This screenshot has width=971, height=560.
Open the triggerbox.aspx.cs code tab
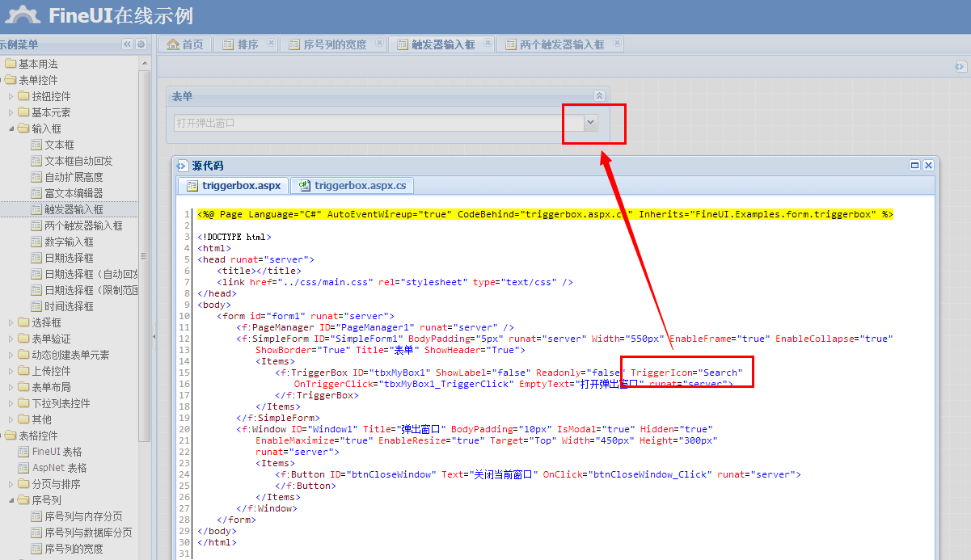(x=352, y=185)
